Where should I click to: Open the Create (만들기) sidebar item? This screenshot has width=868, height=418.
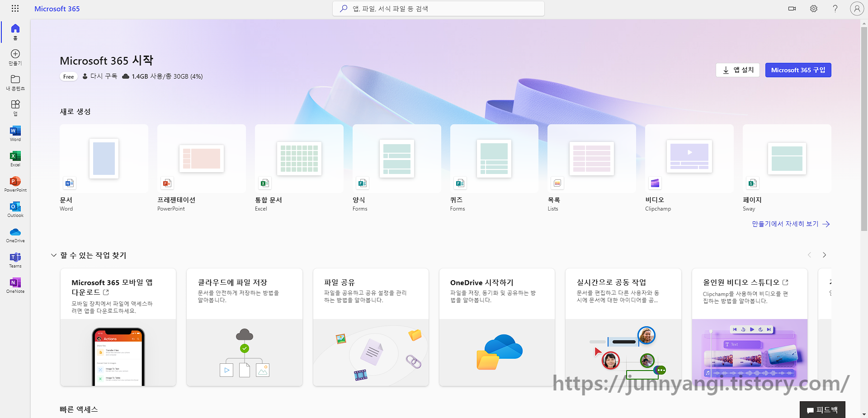coord(15,57)
